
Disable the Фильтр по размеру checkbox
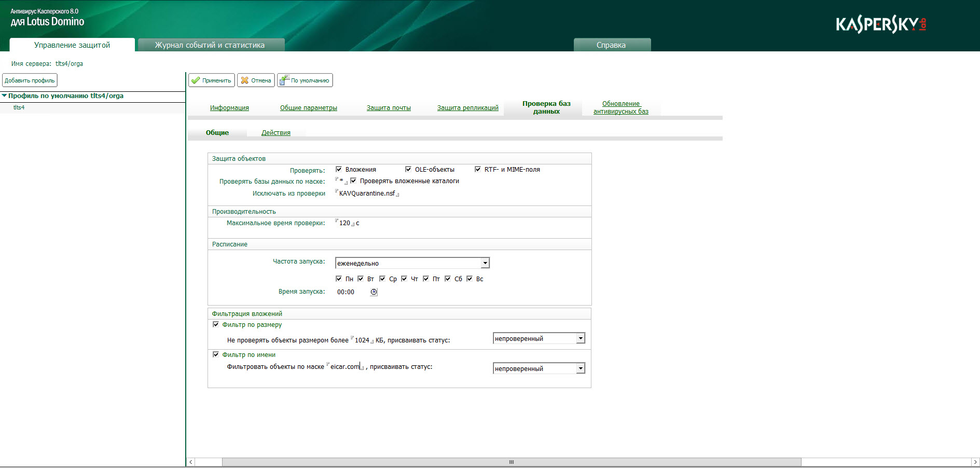pos(216,324)
